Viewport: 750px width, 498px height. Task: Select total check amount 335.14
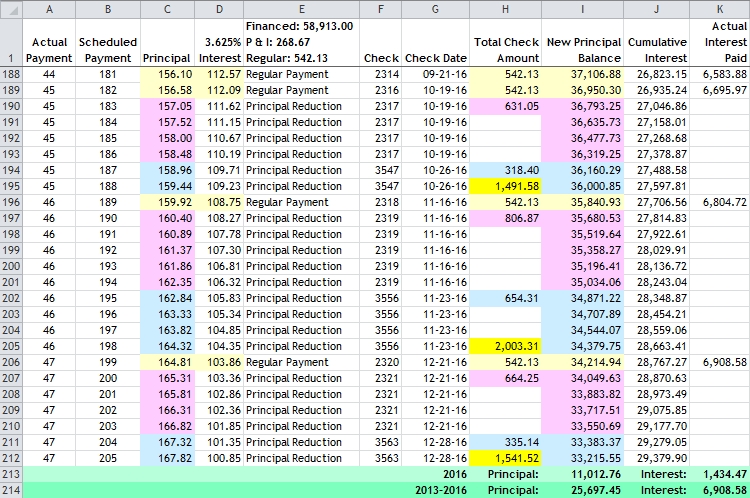pos(506,442)
